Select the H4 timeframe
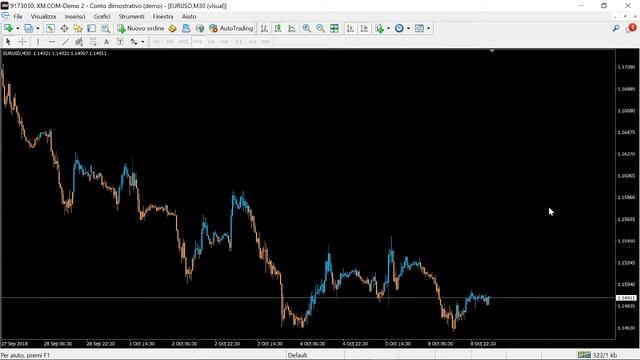This screenshot has width=640, height=360. point(225,42)
